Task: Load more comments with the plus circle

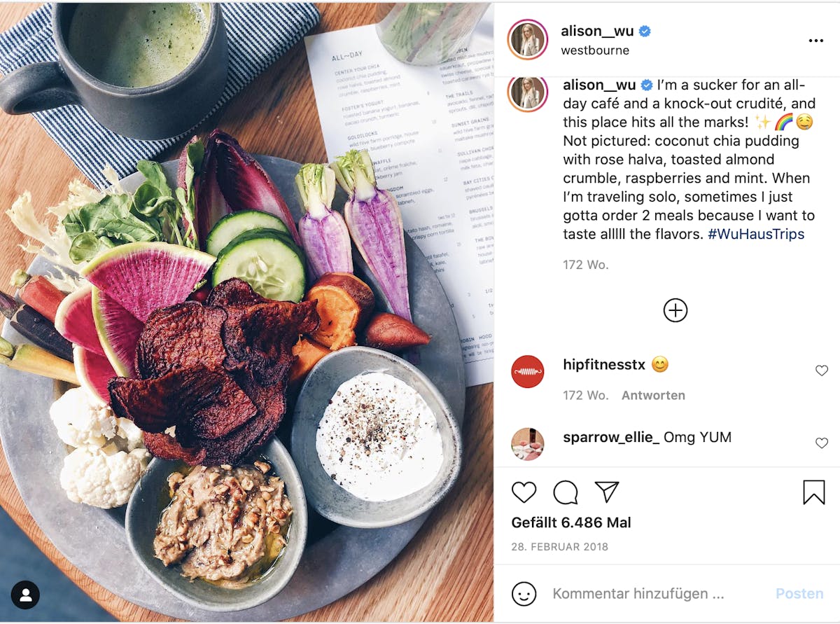Action: click(675, 310)
